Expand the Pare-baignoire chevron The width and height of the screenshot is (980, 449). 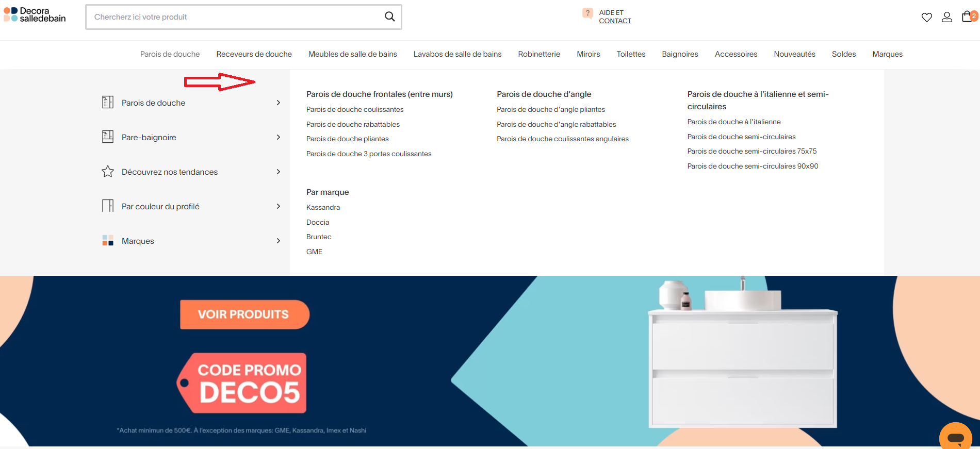click(x=279, y=137)
